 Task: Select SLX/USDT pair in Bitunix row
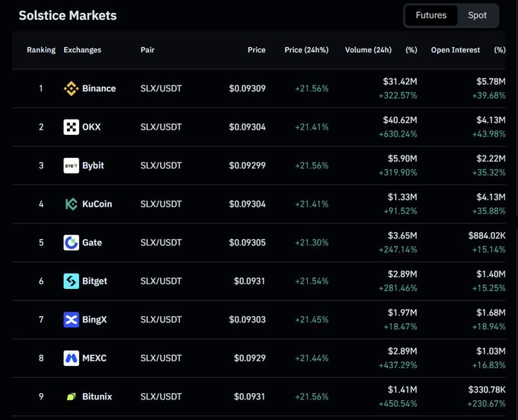point(161,396)
